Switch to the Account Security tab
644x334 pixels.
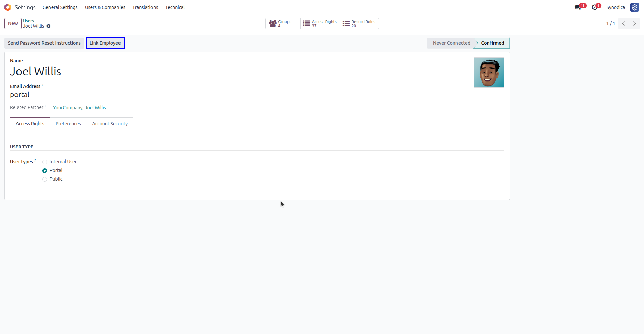tap(110, 124)
